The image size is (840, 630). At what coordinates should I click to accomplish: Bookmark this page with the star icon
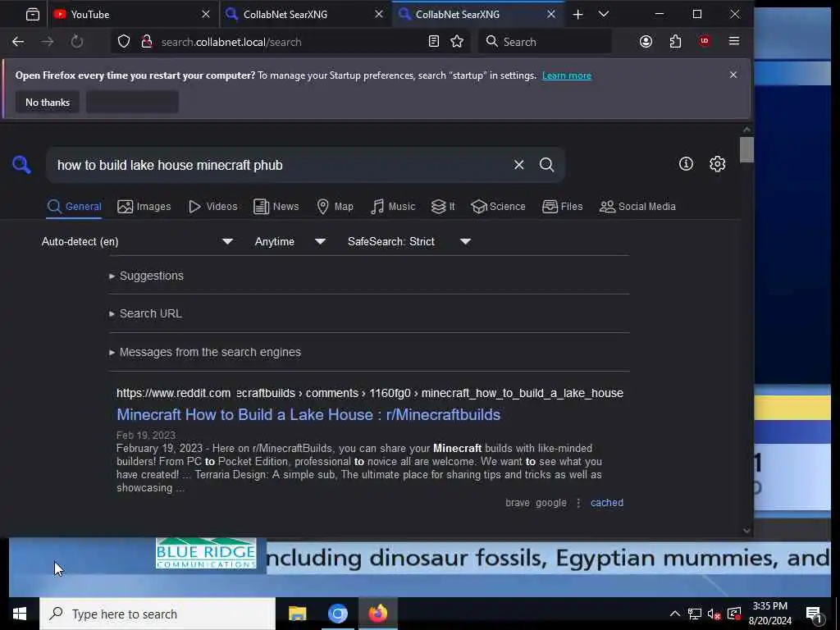[457, 41]
